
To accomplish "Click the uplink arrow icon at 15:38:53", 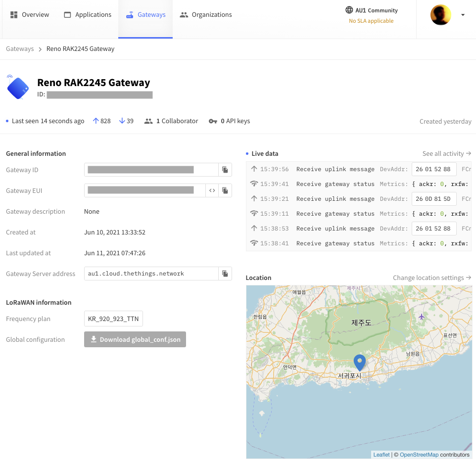I will tap(254, 228).
